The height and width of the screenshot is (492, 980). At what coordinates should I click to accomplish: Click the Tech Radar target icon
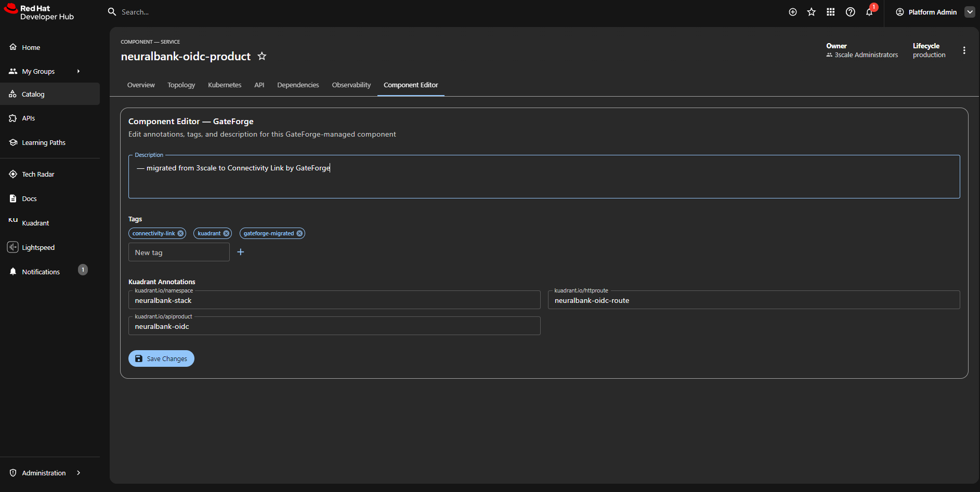(13, 174)
